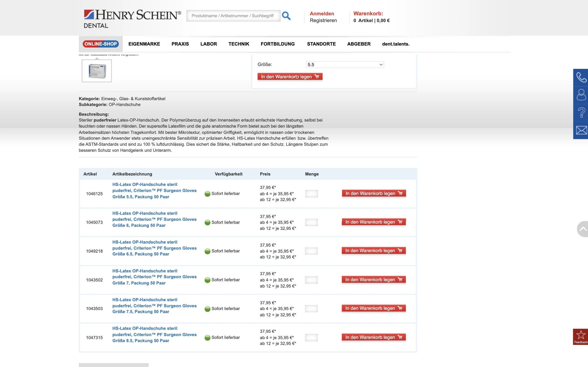Add article 1049218 to the cart

coord(374,251)
